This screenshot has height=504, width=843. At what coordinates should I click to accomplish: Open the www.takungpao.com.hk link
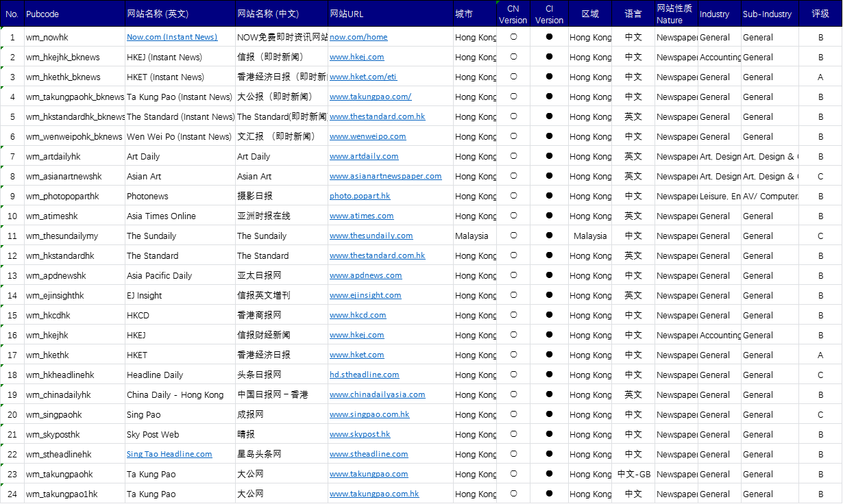coord(374,494)
